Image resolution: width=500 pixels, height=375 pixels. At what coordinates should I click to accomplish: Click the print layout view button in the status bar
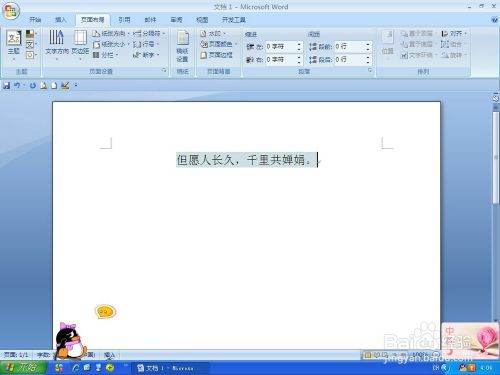tap(367, 355)
